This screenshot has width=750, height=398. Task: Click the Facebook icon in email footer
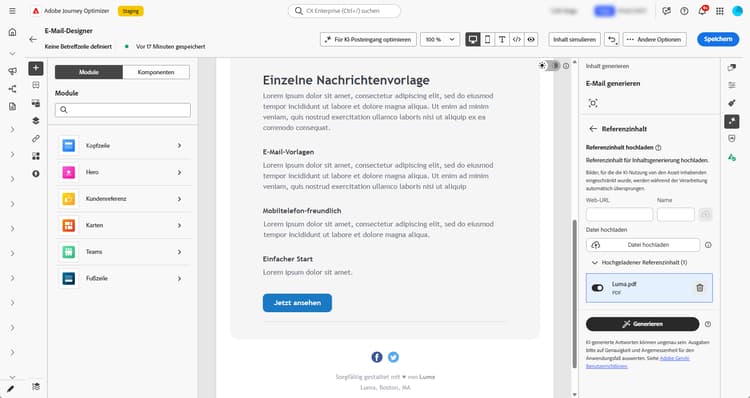377,357
